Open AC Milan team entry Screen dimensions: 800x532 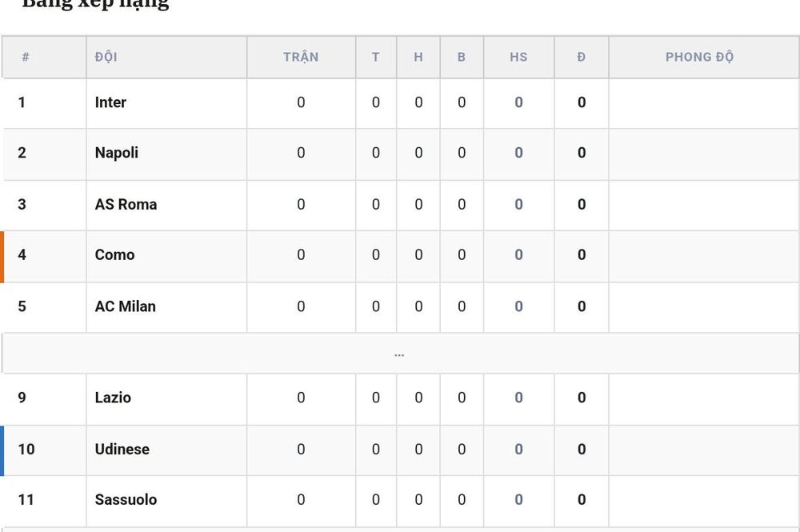pos(125,306)
